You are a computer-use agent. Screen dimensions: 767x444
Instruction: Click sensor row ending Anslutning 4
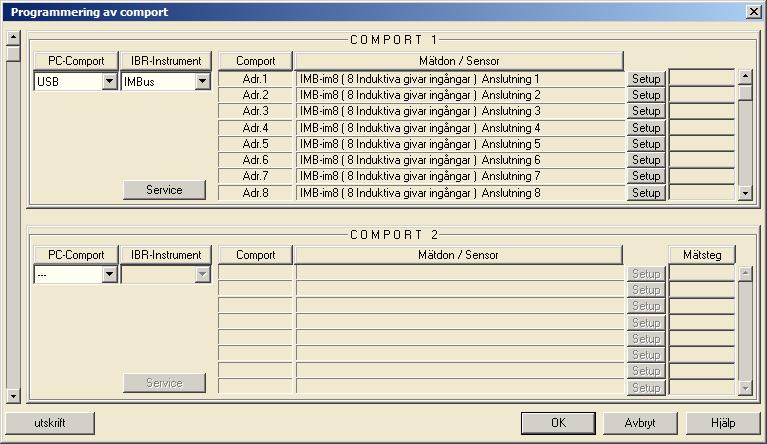pos(460,128)
